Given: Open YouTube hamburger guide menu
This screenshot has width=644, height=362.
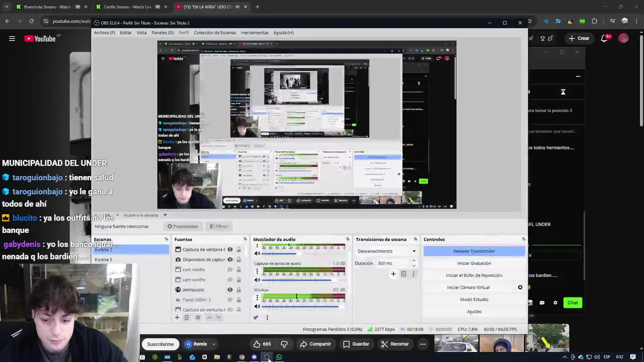Looking at the screenshot, I should click(12, 39).
